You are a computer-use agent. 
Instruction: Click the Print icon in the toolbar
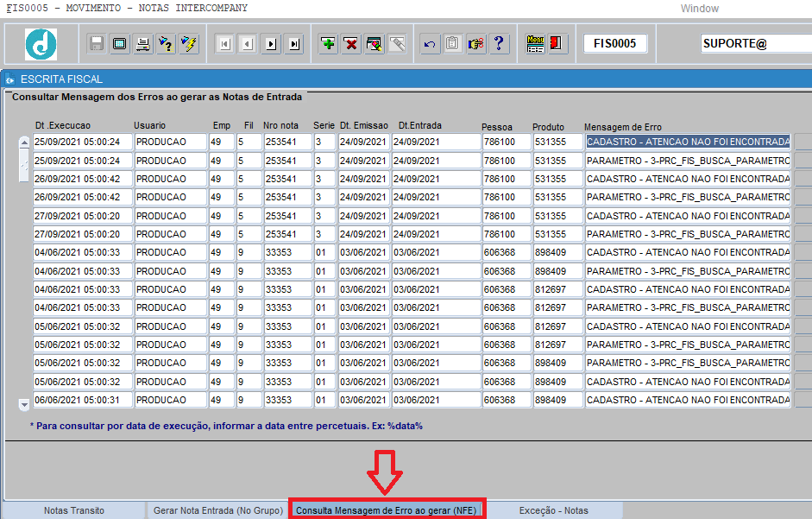(x=142, y=44)
